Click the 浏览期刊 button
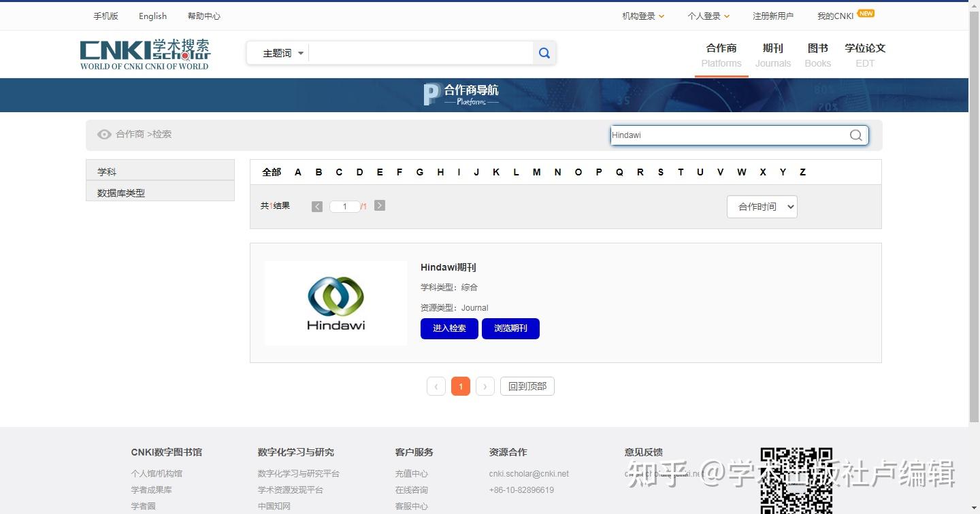This screenshot has height=514, width=980. pos(510,328)
